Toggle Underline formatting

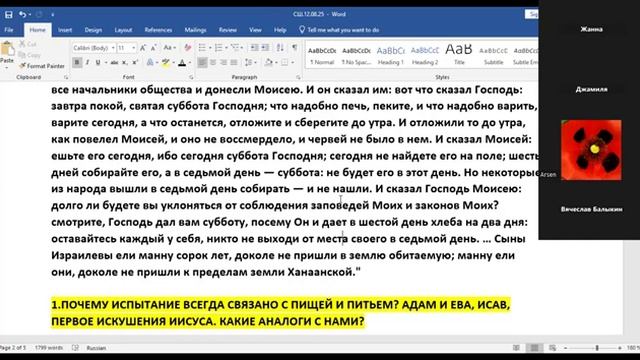(98, 62)
